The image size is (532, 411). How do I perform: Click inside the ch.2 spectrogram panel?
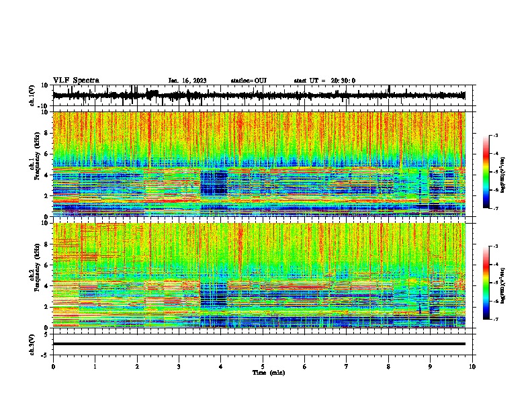click(259, 275)
